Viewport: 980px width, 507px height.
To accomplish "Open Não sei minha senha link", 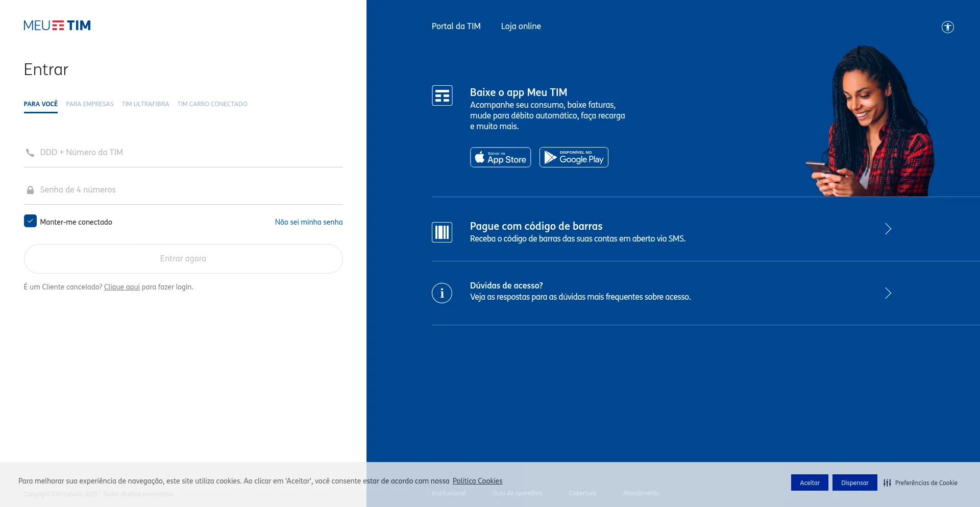I will pyautogui.click(x=309, y=222).
